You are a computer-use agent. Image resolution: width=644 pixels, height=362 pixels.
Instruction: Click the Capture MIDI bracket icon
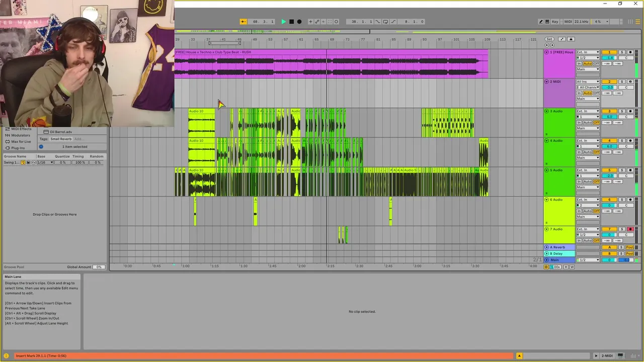pos(330,22)
